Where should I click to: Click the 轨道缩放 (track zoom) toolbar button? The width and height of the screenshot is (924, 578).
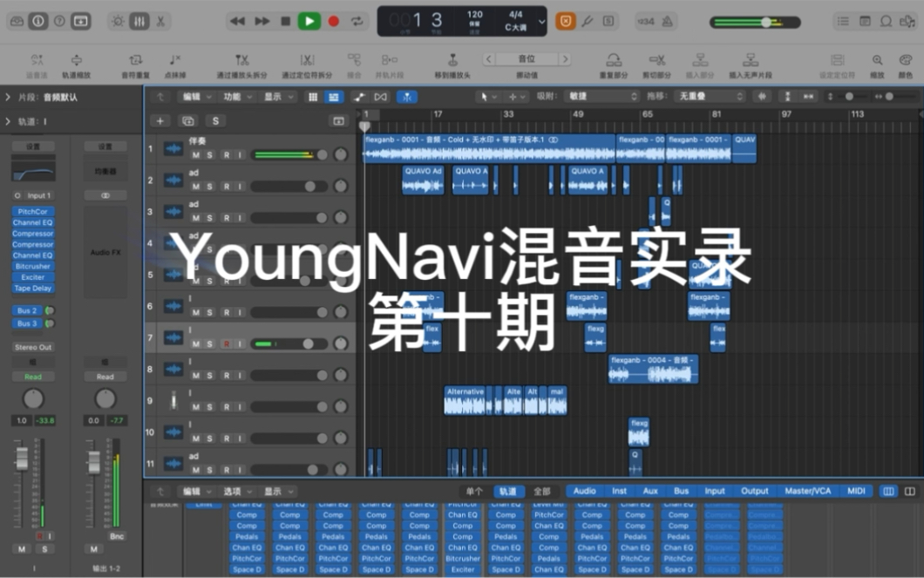(77, 66)
